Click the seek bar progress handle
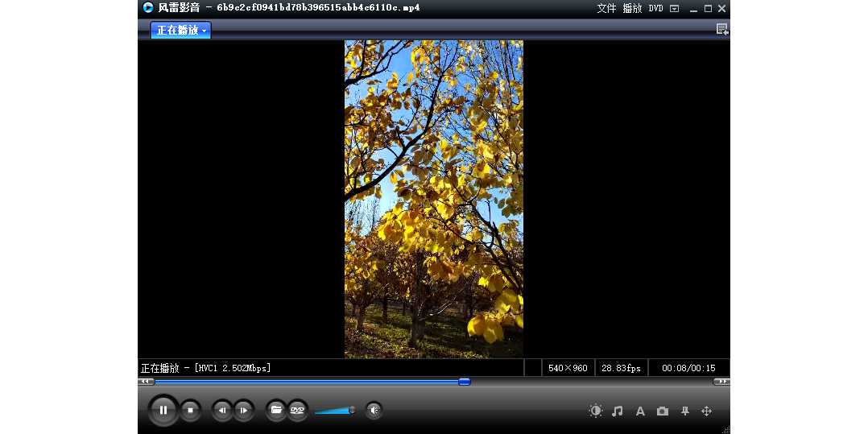Image resolution: width=868 pixels, height=434 pixels. pos(464,382)
